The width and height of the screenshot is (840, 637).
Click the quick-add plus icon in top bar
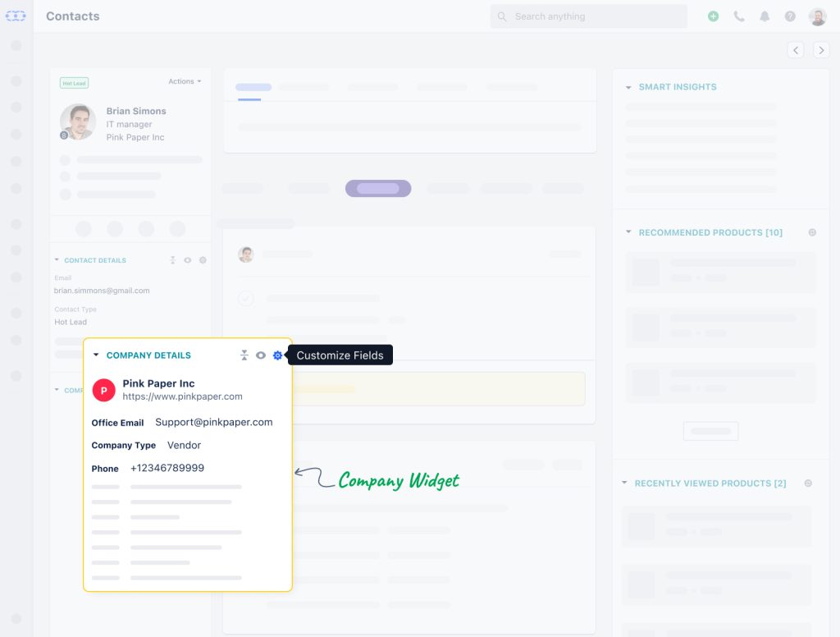tap(712, 16)
